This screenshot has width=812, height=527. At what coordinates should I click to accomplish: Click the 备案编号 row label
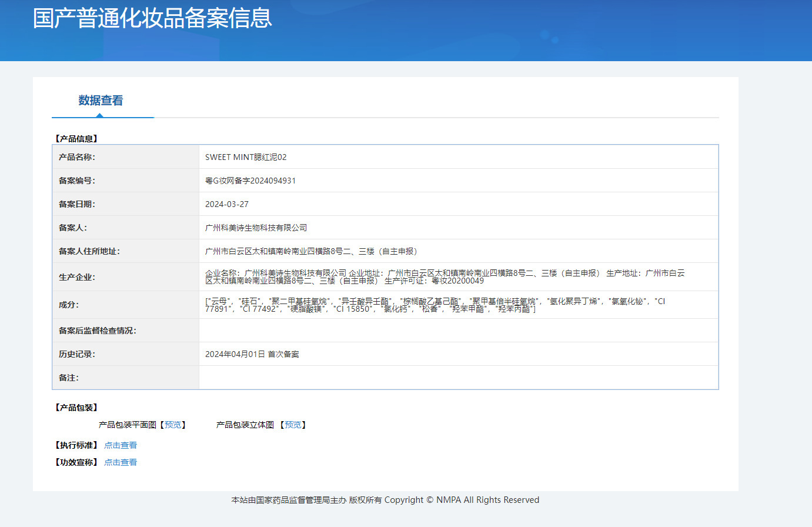click(77, 181)
